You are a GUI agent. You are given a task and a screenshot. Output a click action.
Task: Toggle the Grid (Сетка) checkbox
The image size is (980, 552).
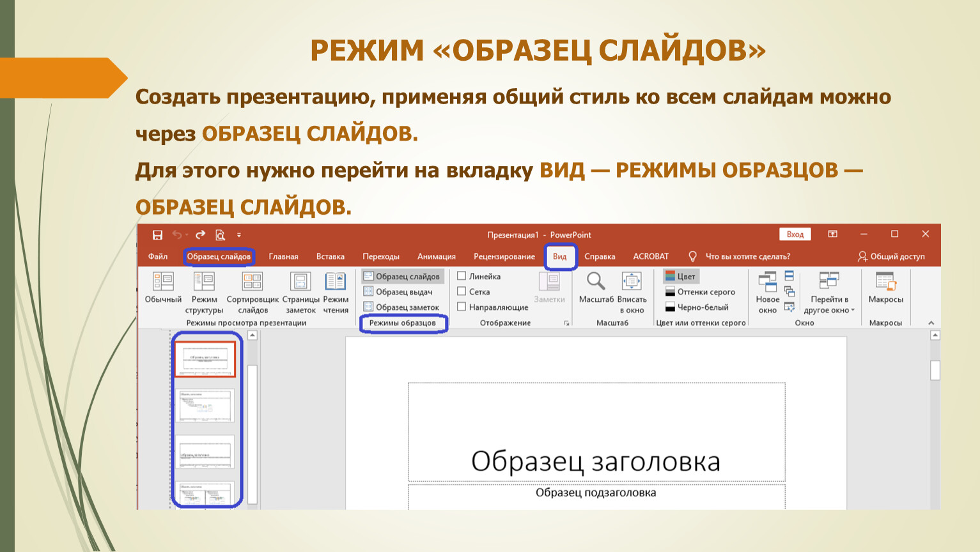[x=462, y=291]
